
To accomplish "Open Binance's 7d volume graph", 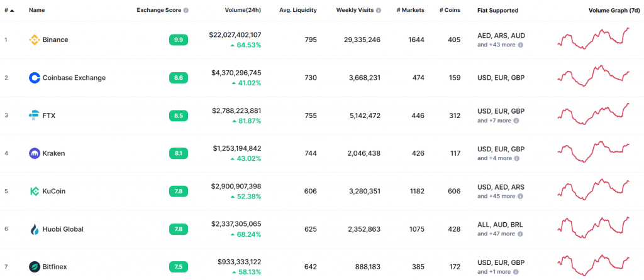I will [594, 38].
